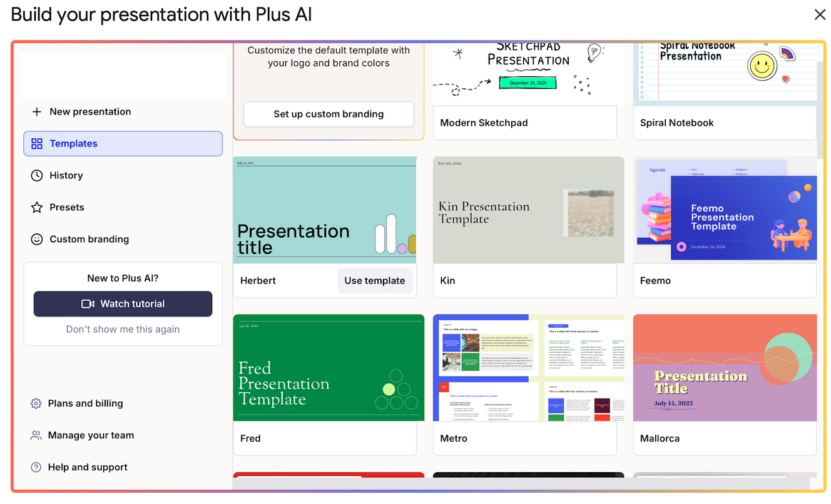This screenshot has width=831, height=504.
Task: Click the Watch tutorial button
Action: (123, 304)
